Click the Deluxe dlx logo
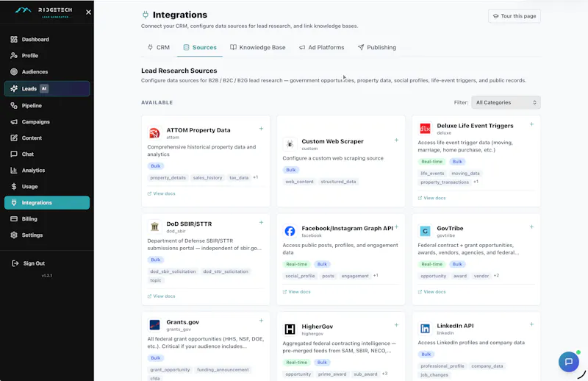The width and height of the screenshot is (588, 381). tap(425, 129)
